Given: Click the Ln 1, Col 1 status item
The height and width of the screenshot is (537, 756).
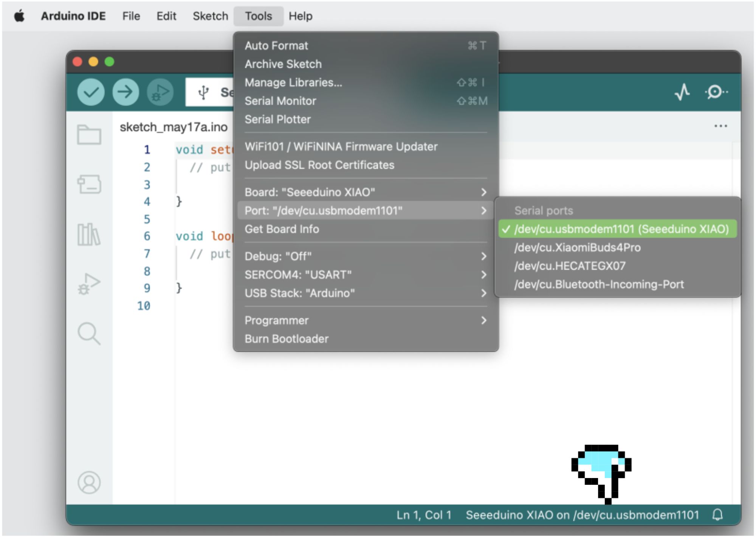Looking at the screenshot, I should [x=424, y=515].
